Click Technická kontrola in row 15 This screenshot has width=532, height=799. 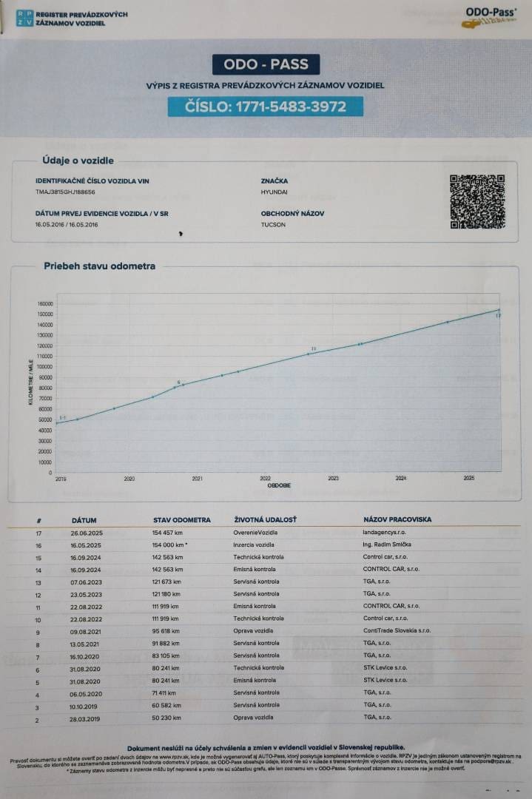[x=258, y=557]
